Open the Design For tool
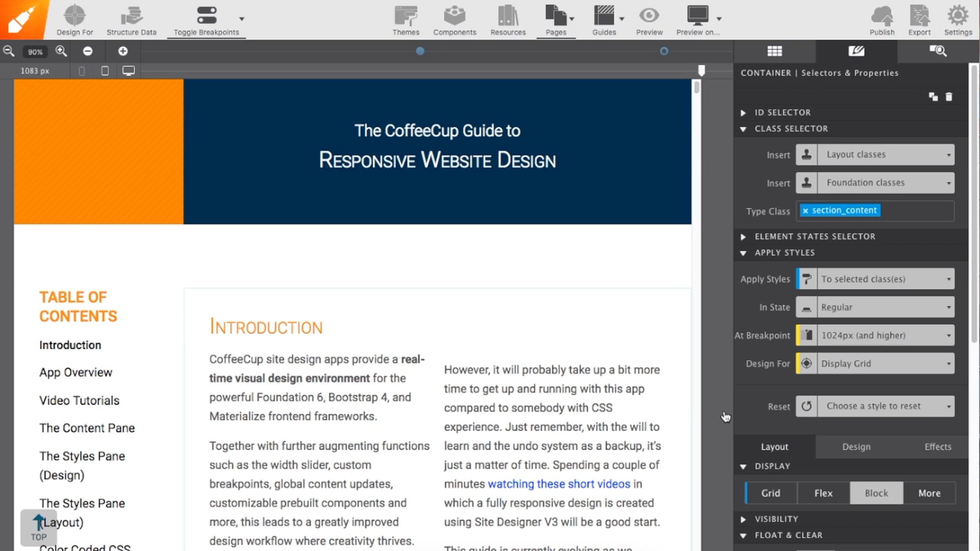Screen dimensions: 980x551 [x=75, y=20]
